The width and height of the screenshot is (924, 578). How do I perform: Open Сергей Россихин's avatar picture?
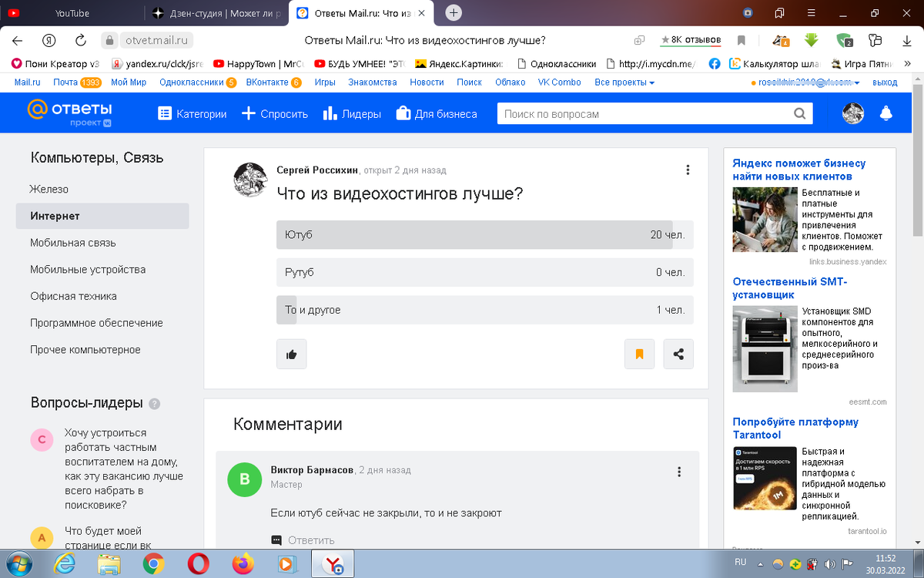[x=250, y=180]
